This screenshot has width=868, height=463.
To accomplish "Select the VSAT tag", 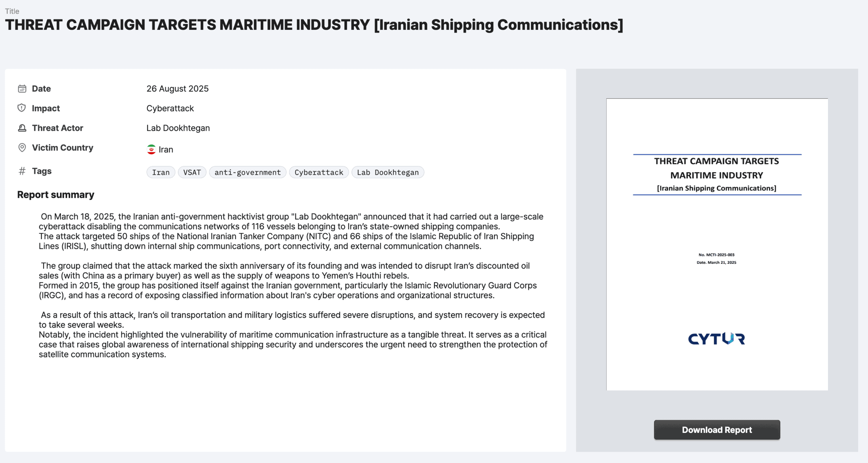I will (x=192, y=172).
